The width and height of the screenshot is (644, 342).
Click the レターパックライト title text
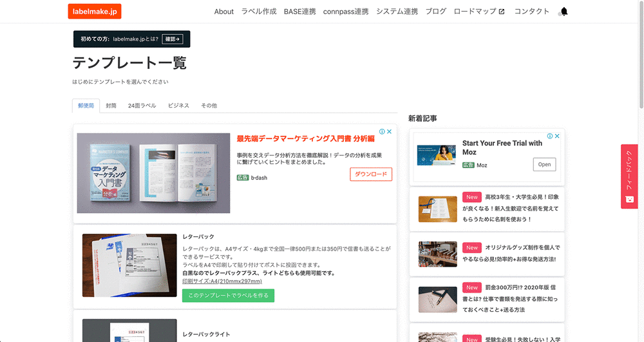pyautogui.click(x=206, y=334)
